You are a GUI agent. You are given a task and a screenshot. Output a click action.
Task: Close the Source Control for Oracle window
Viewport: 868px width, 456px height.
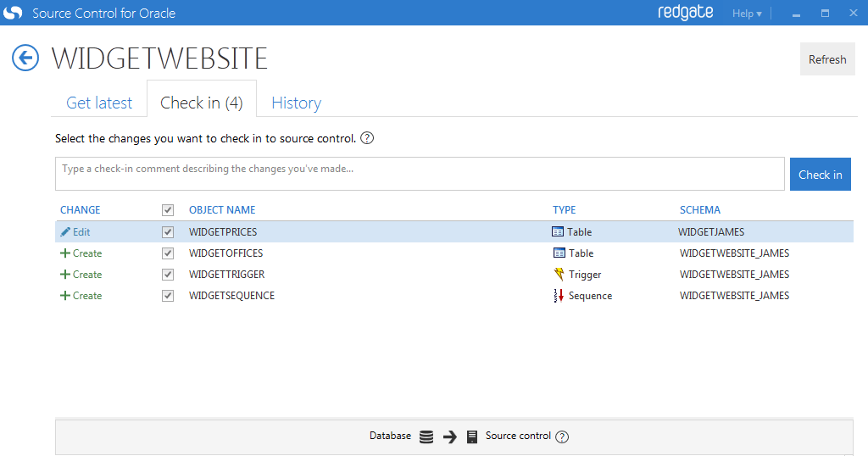coord(853,14)
